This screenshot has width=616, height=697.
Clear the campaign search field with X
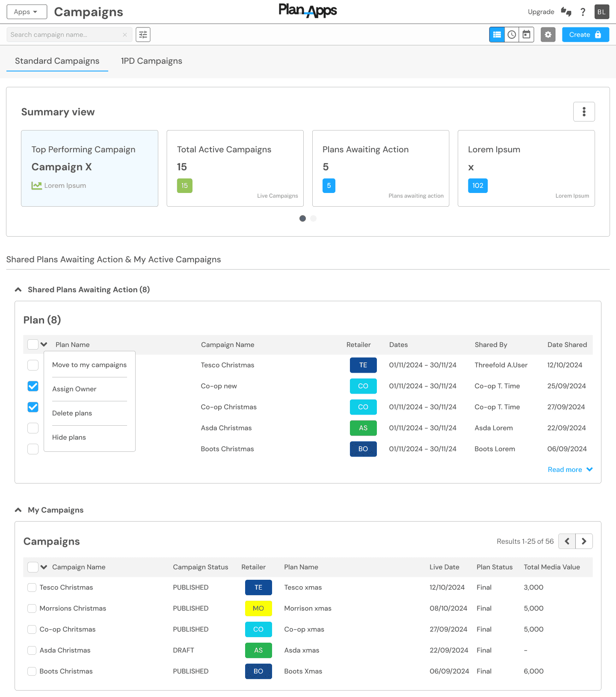125,35
